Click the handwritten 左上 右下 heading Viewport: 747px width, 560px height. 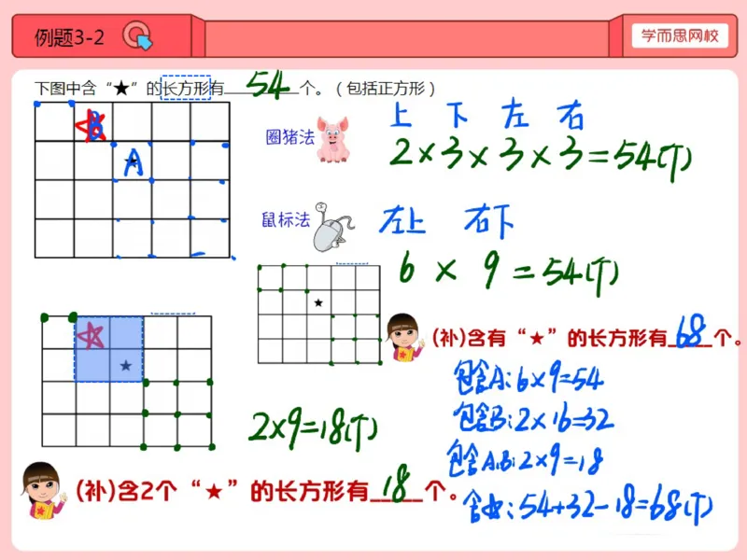tap(446, 221)
